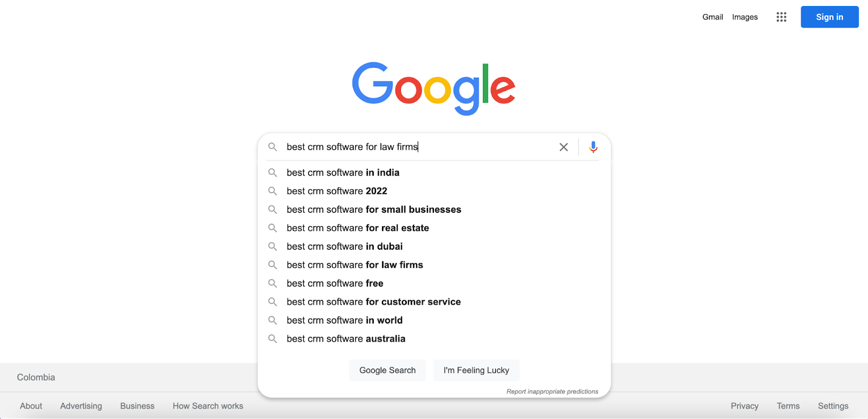Start voice search with microphone icon
Image resolution: width=868 pixels, height=419 pixels.
[x=593, y=147]
